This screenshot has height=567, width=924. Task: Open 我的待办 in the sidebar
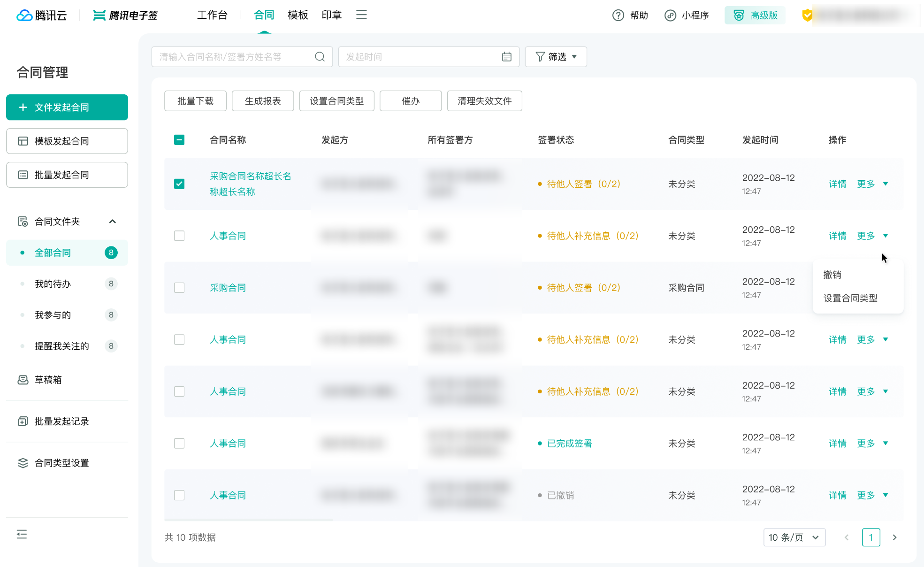67,284
